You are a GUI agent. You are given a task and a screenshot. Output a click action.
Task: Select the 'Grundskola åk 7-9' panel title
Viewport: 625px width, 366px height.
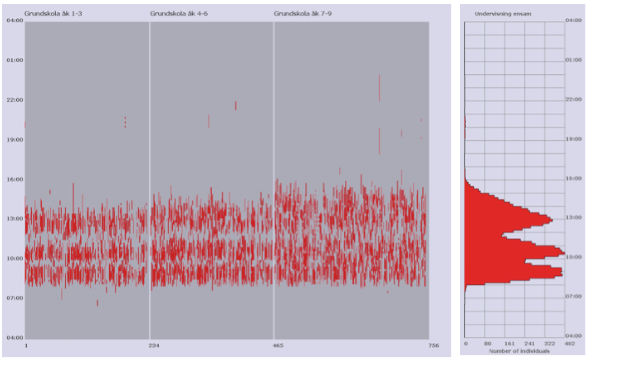coord(303,14)
